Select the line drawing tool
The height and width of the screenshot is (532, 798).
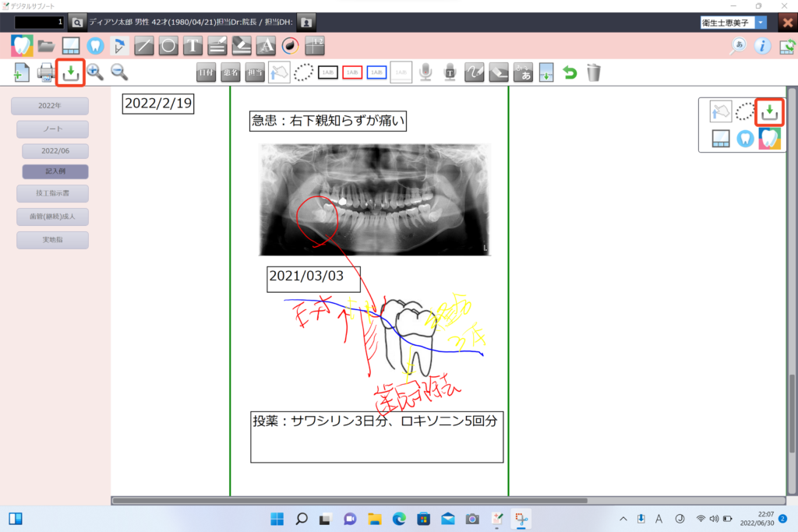coord(144,45)
